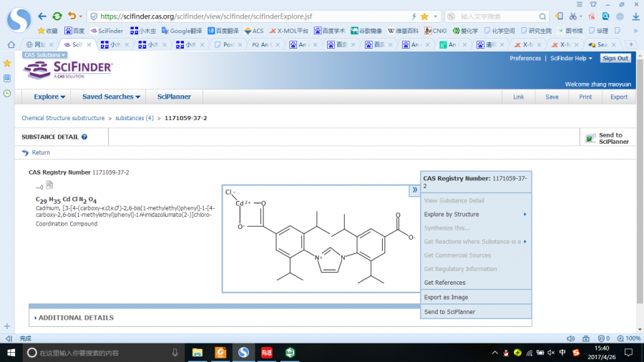Show more bookmarks with the chevron
The image size is (644, 362).
click(x=635, y=31)
